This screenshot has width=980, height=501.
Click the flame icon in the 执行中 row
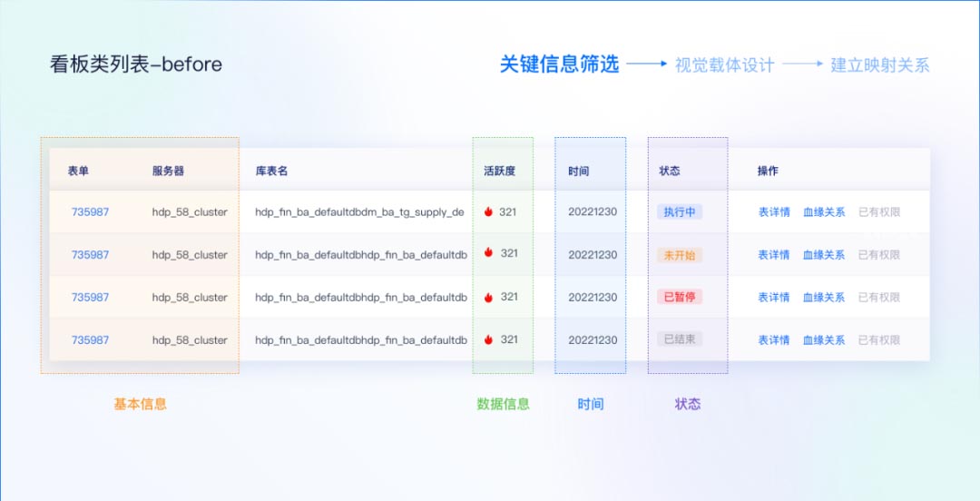click(489, 212)
